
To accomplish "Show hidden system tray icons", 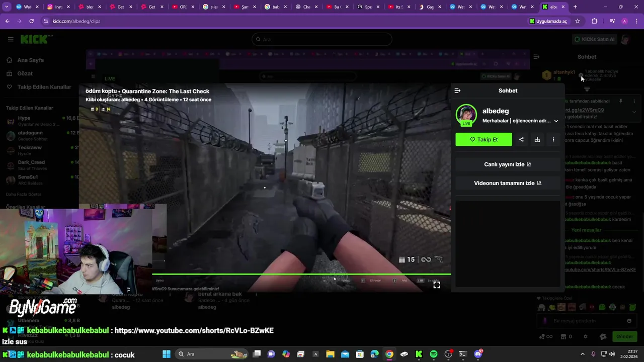I will coord(583,354).
